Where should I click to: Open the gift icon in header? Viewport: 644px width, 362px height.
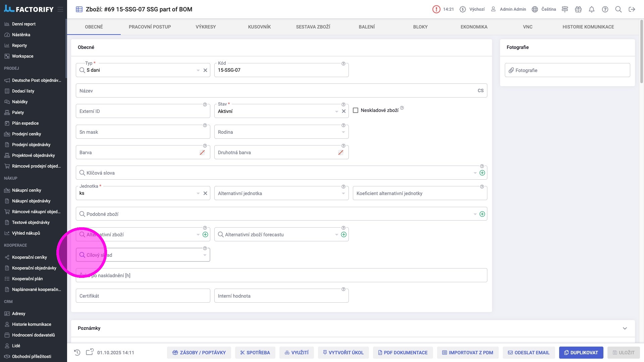click(x=578, y=9)
